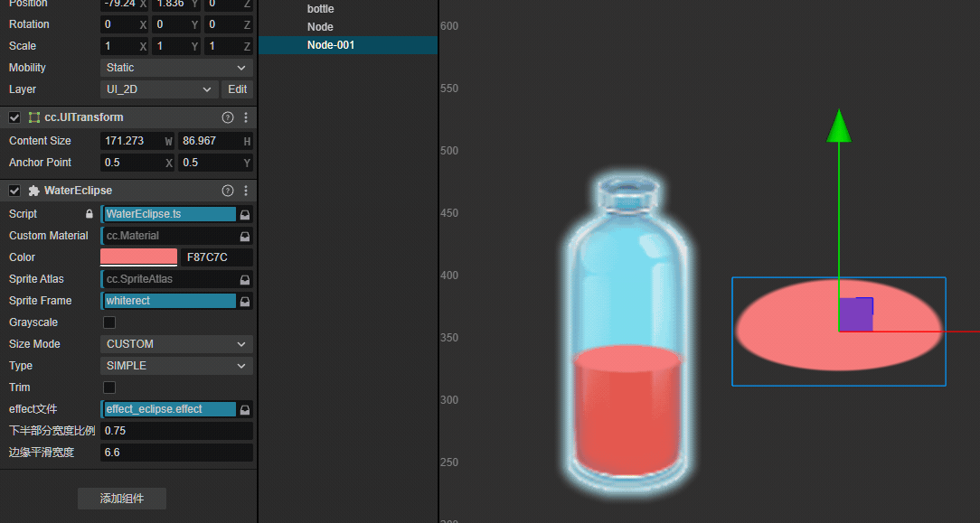This screenshot has height=523, width=980.
Task: Disable the cc.UITransform component checkbox
Action: pyautogui.click(x=14, y=117)
